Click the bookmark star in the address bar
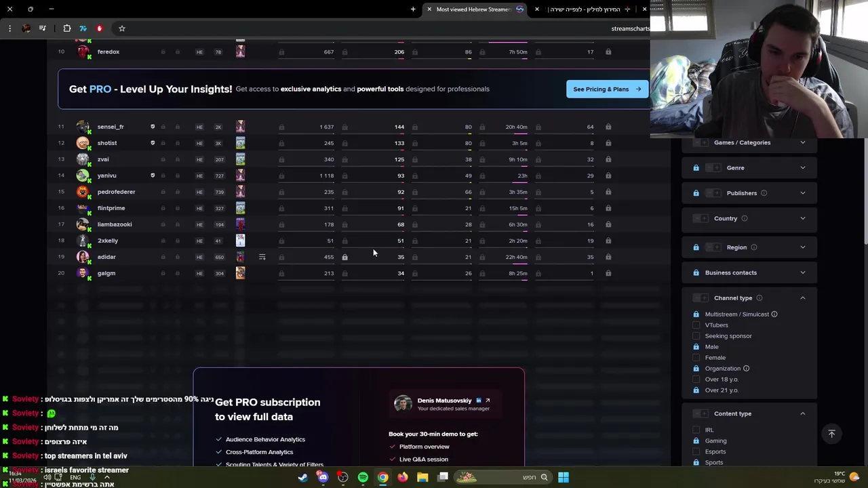Viewport: 868px width, 488px height. pos(122,28)
